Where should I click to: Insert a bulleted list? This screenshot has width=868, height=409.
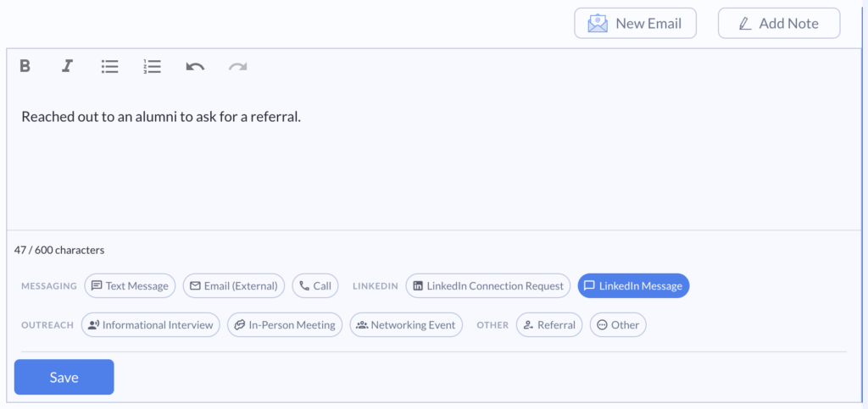click(109, 66)
